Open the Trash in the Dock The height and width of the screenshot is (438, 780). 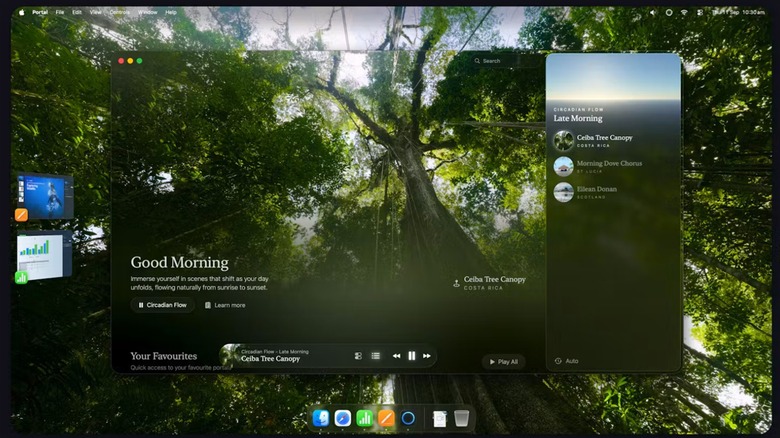462,419
